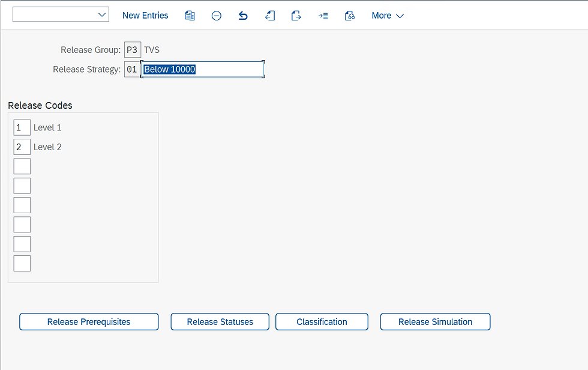
Task: Click the first empty release code field below Level 2
Action: (22, 166)
